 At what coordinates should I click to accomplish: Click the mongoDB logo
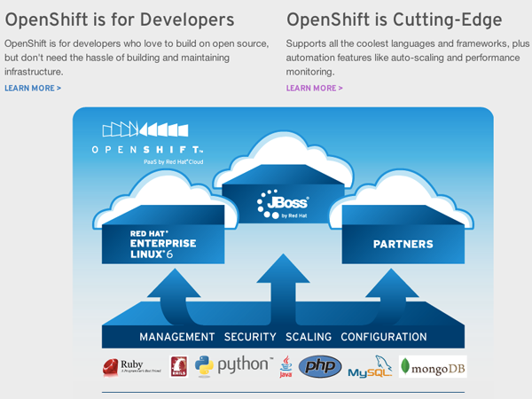tap(433, 367)
